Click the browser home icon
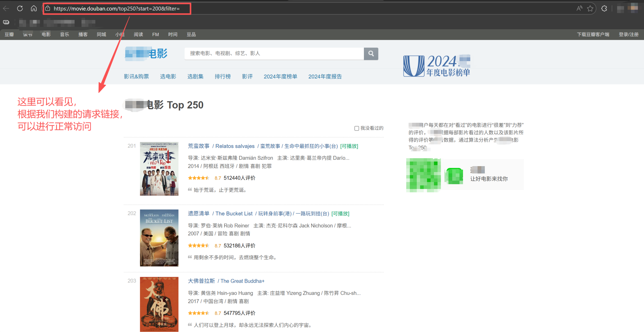Viewport: 644px width, 332px height. 34,8
